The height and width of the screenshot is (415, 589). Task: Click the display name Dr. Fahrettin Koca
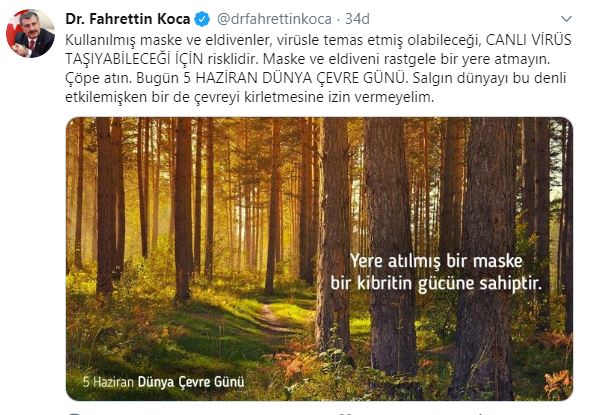128,19
